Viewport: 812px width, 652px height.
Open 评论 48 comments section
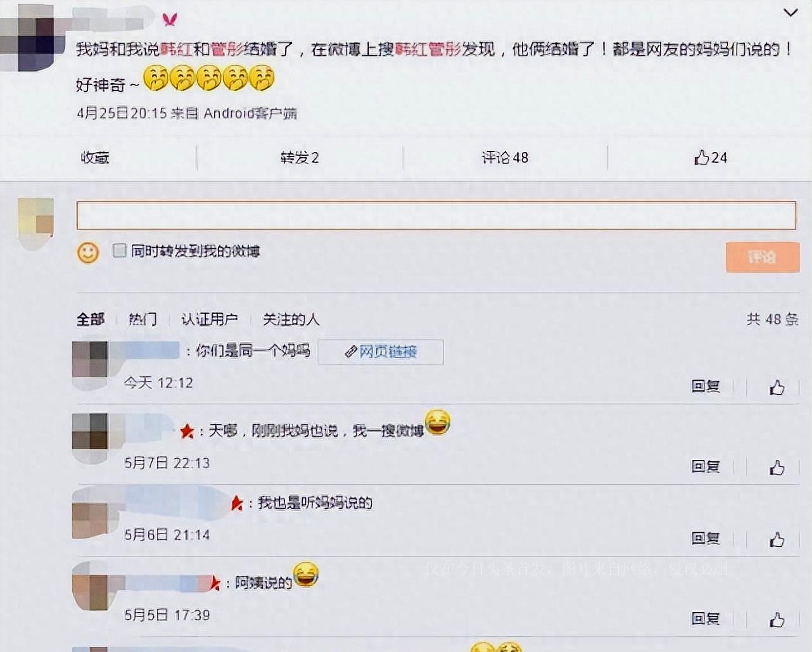click(x=505, y=157)
